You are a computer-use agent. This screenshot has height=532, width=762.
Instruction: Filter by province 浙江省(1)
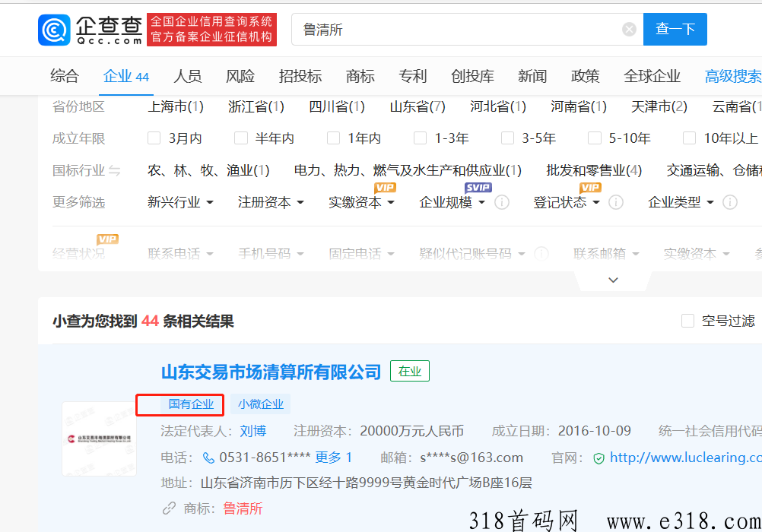pos(256,106)
